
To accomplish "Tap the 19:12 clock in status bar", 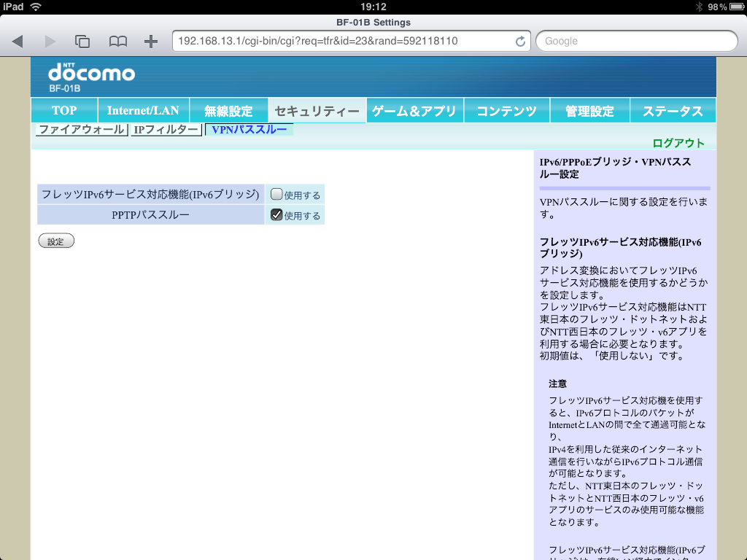I will (373, 7).
